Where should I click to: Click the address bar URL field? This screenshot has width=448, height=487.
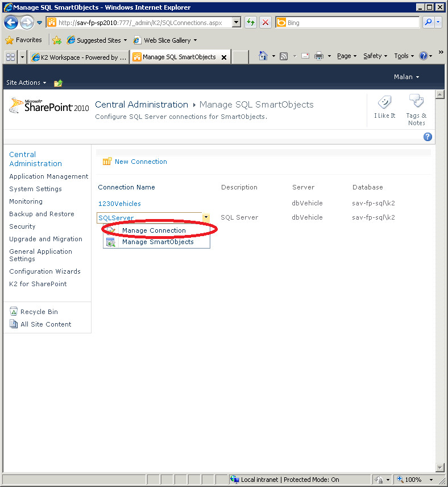[x=139, y=22]
